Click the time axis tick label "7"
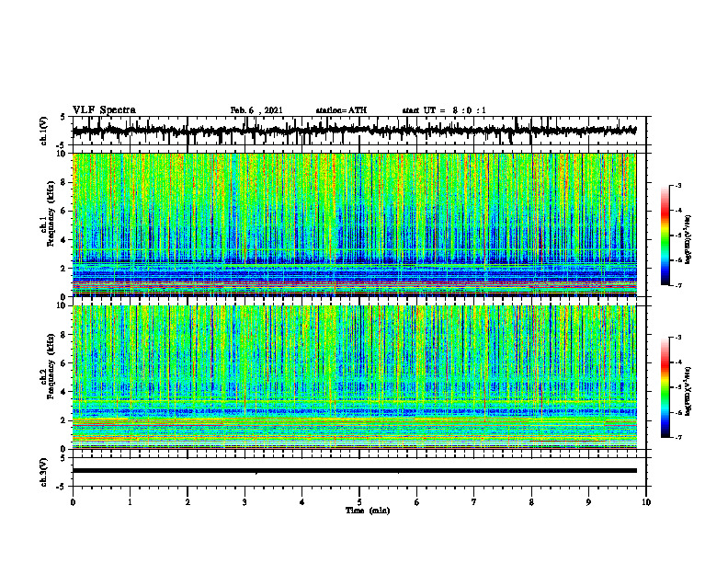Image resolution: width=728 pixels, height=563 pixels. [x=474, y=502]
